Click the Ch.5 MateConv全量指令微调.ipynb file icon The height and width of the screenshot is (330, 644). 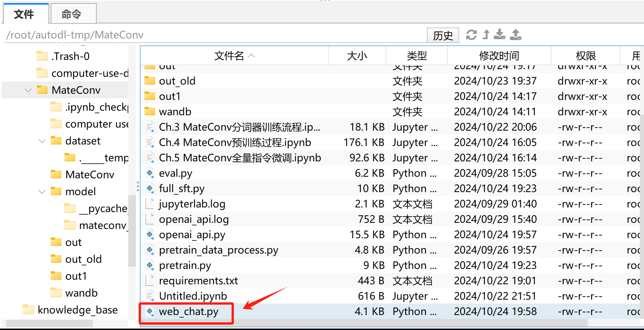pos(150,158)
